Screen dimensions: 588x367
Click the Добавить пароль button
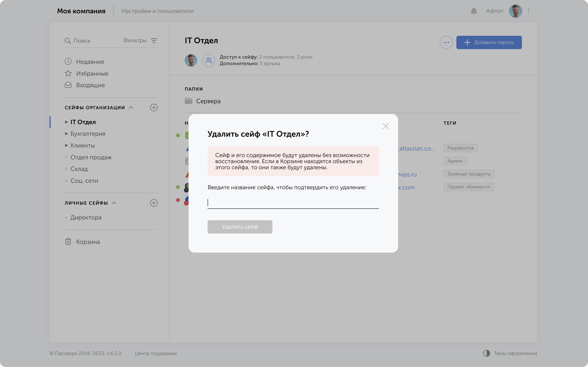click(489, 42)
